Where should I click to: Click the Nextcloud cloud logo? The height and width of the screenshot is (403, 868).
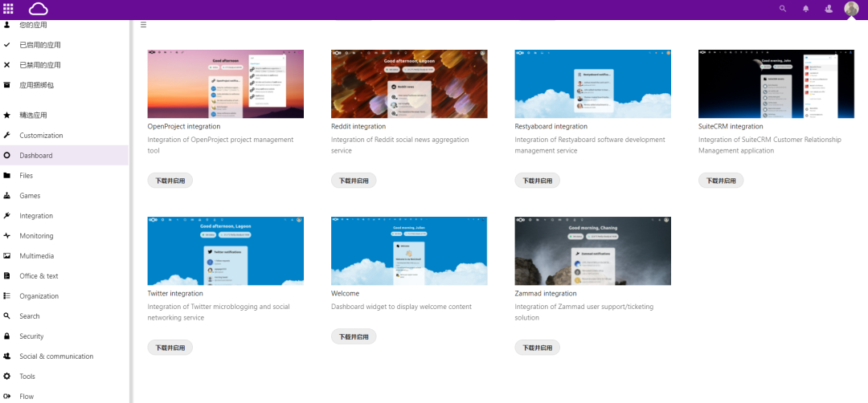tap(39, 8)
